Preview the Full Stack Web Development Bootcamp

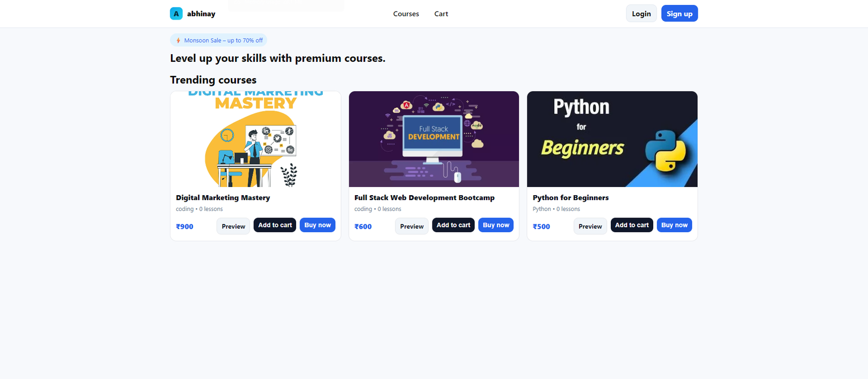point(412,226)
